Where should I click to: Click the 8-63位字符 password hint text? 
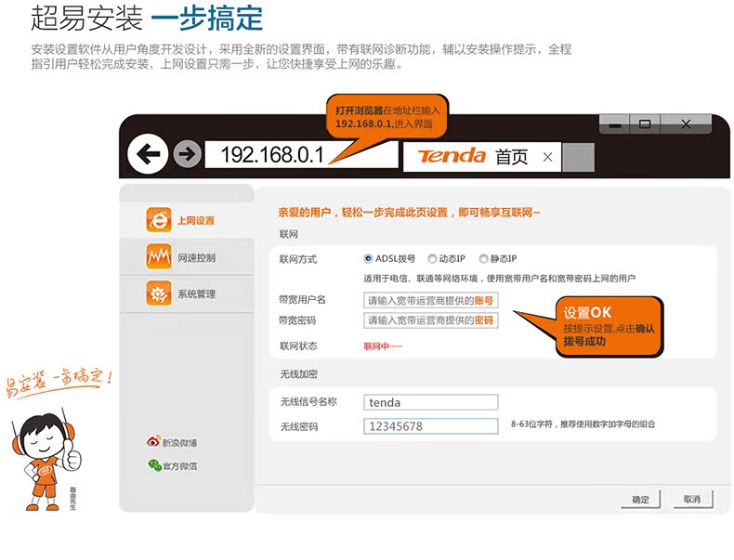[x=583, y=424]
